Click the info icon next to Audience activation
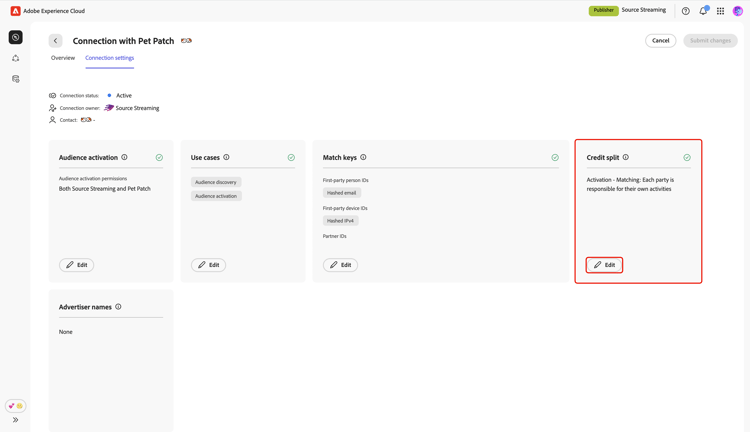 point(124,157)
